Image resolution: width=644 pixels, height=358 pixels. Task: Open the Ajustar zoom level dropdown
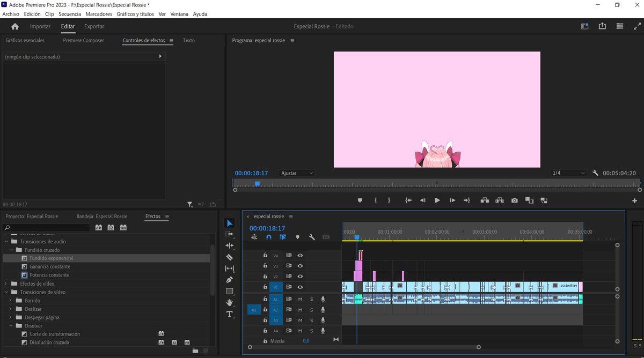pos(297,173)
